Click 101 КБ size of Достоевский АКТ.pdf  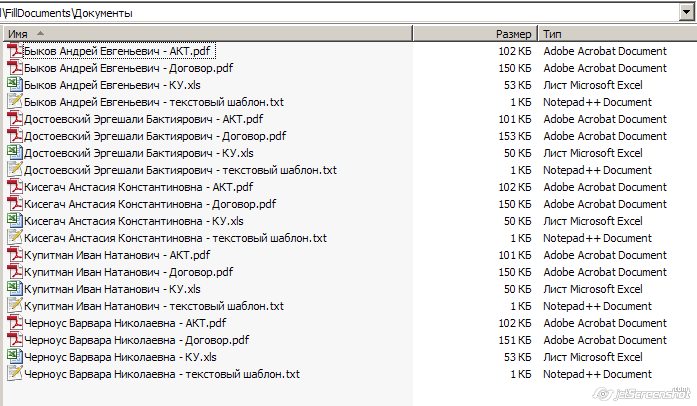click(515, 119)
